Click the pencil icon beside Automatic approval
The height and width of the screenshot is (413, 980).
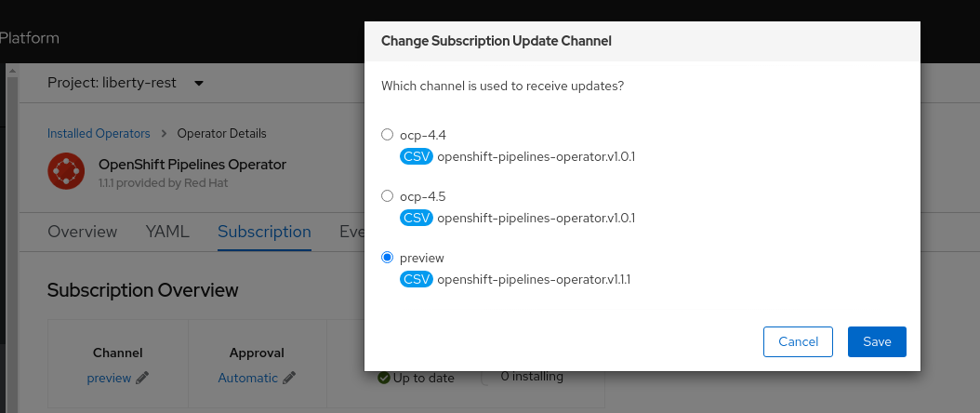click(x=289, y=378)
